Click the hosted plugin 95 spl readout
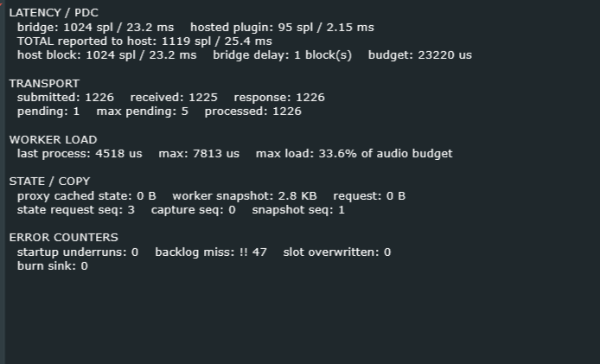The height and width of the screenshot is (364, 600). 282,28
